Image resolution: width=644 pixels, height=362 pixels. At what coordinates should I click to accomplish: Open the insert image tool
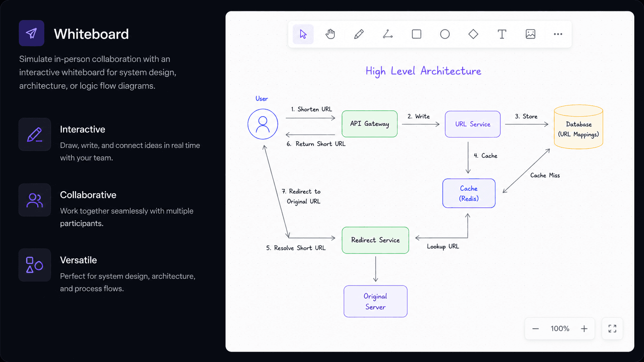[530, 34]
